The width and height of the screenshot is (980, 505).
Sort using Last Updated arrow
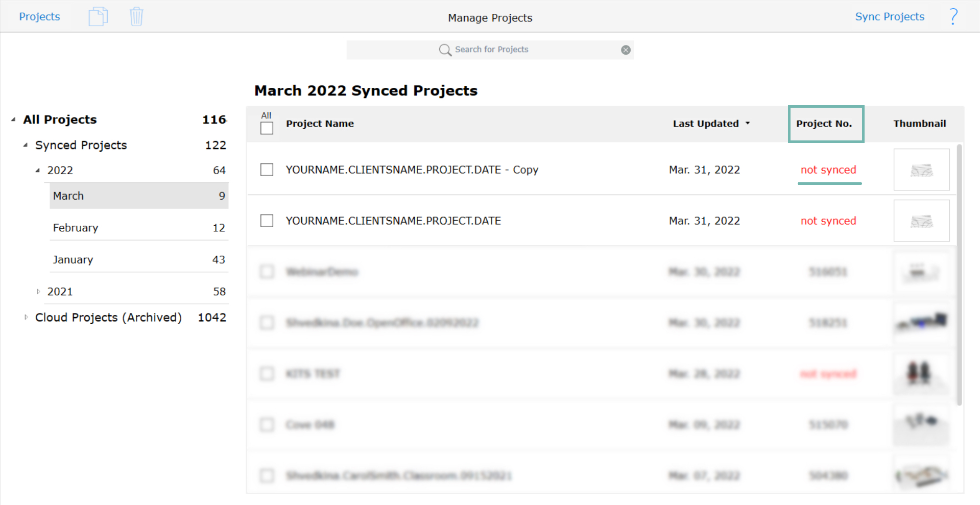748,124
